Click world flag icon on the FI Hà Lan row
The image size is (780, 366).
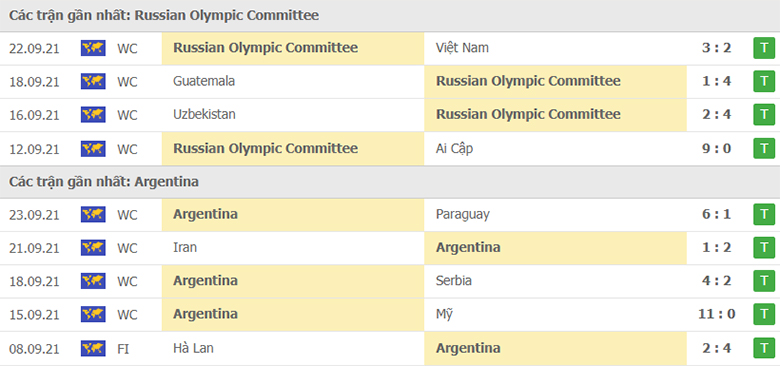[x=93, y=349]
